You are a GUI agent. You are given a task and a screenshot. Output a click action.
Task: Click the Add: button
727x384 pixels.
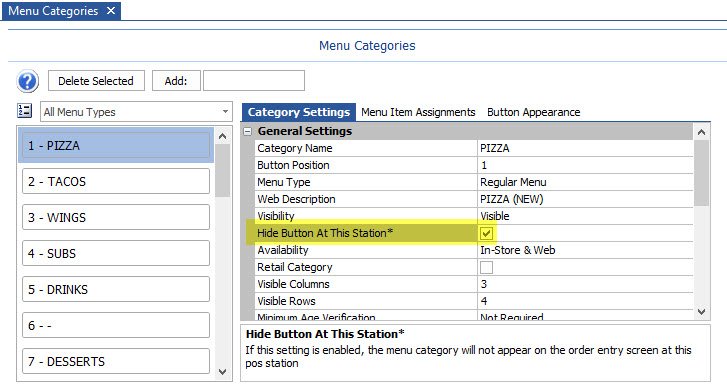pos(176,81)
